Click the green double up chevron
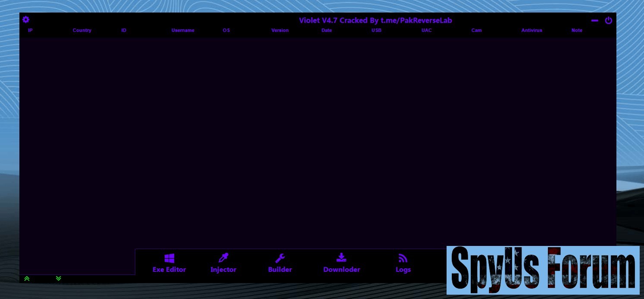 coord(27,279)
